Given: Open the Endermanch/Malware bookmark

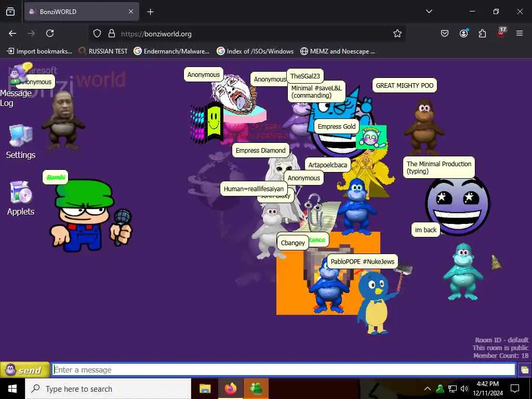Looking at the screenshot, I should point(171,51).
